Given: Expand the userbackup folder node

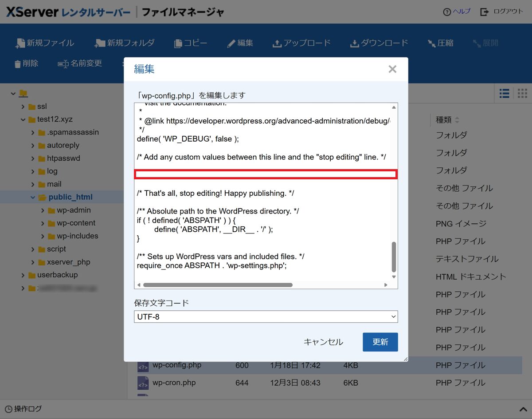Looking at the screenshot, I should (23, 275).
